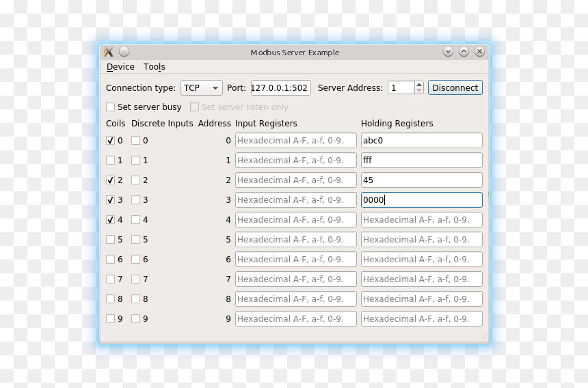Check coil 8 checkbox
The image size is (588, 388).
click(110, 299)
